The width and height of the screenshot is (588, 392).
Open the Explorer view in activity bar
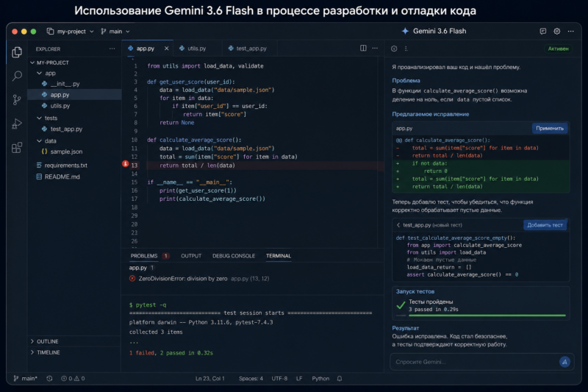click(17, 52)
